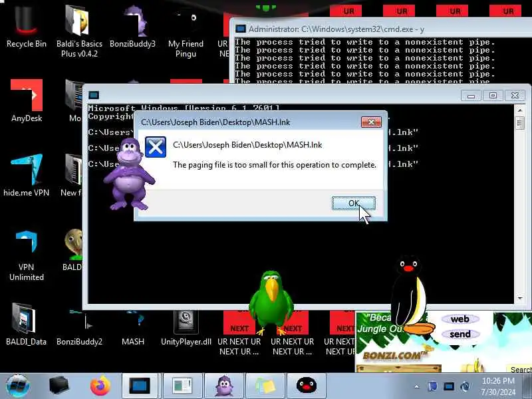Click the Bonzi 'send' button

tap(460, 334)
